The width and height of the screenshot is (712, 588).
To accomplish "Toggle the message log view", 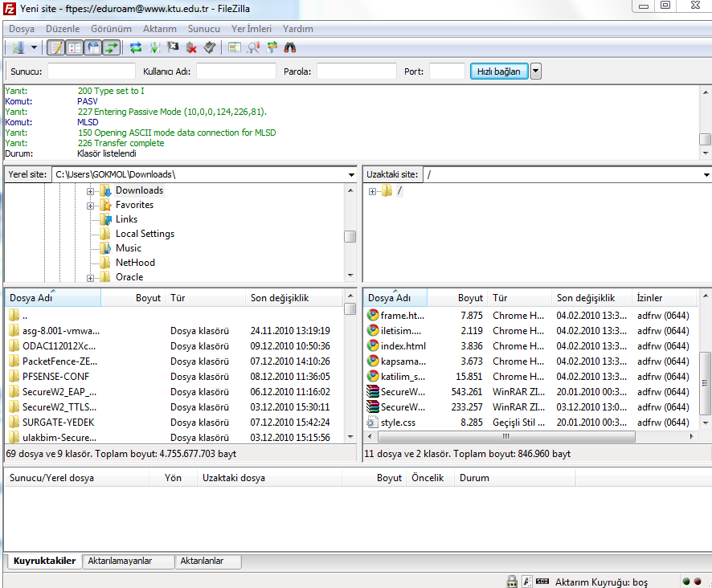I will point(56,47).
